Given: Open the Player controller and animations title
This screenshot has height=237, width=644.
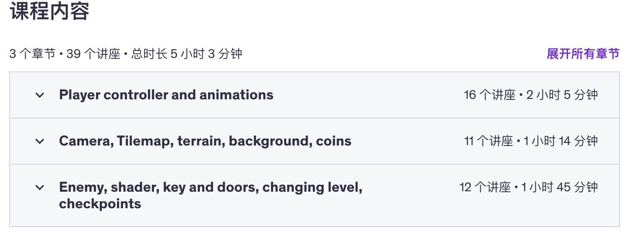Looking at the screenshot, I should (x=166, y=95).
